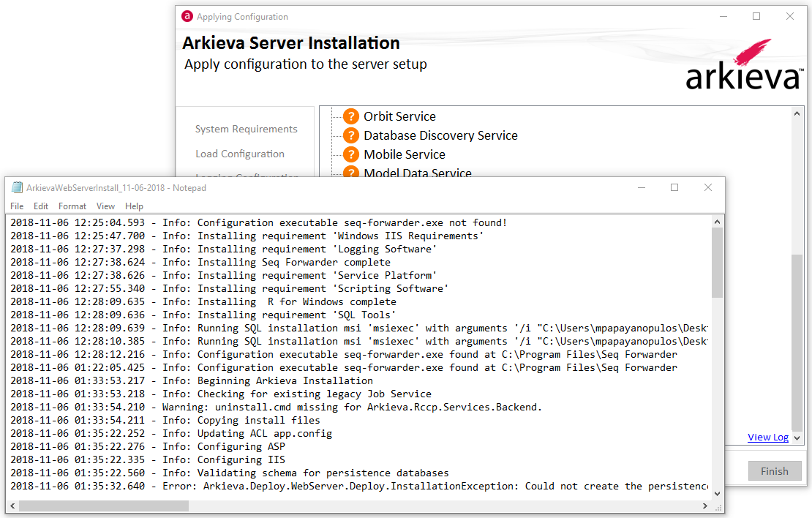The width and height of the screenshot is (812, 518).
Task: Click log line 'SQL Tools' requirement
Action: pos(203,315)
